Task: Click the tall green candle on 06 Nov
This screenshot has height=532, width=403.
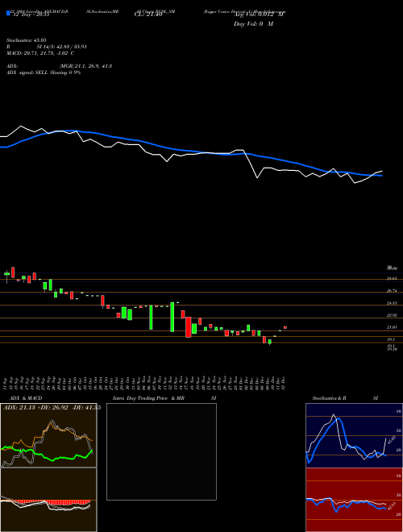Action: 151,318
